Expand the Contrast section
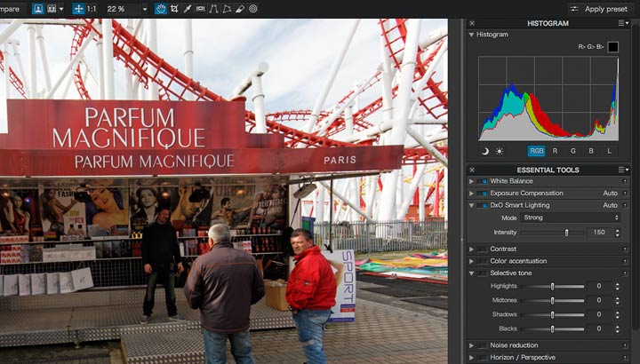This screenshot has width=640, height=364. tap(471, 249)
